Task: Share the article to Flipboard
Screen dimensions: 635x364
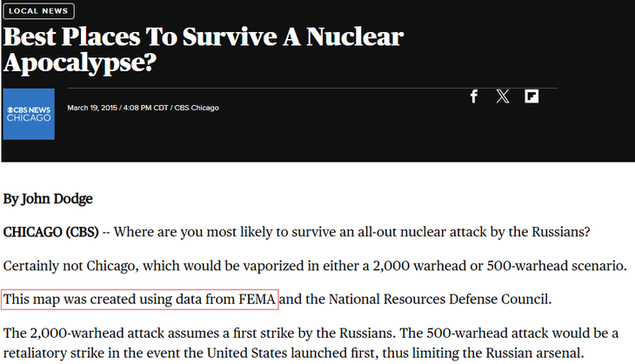Action: pyautogui.click(x=531, y=96)
